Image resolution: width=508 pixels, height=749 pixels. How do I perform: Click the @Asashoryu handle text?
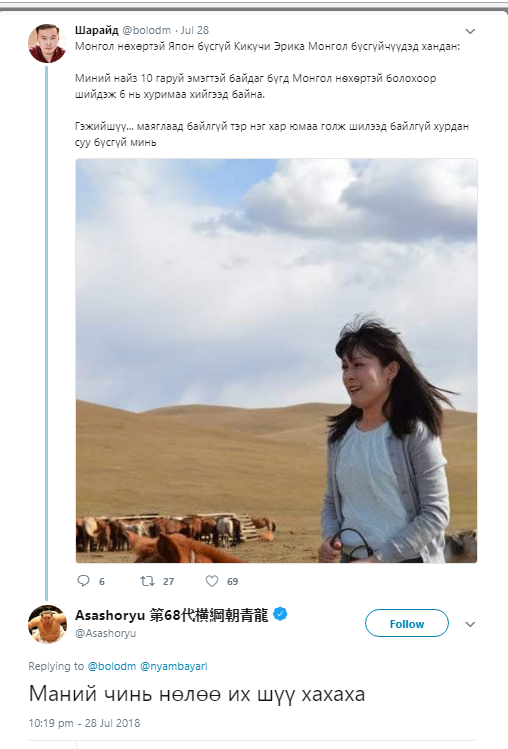tap(106, 633)
